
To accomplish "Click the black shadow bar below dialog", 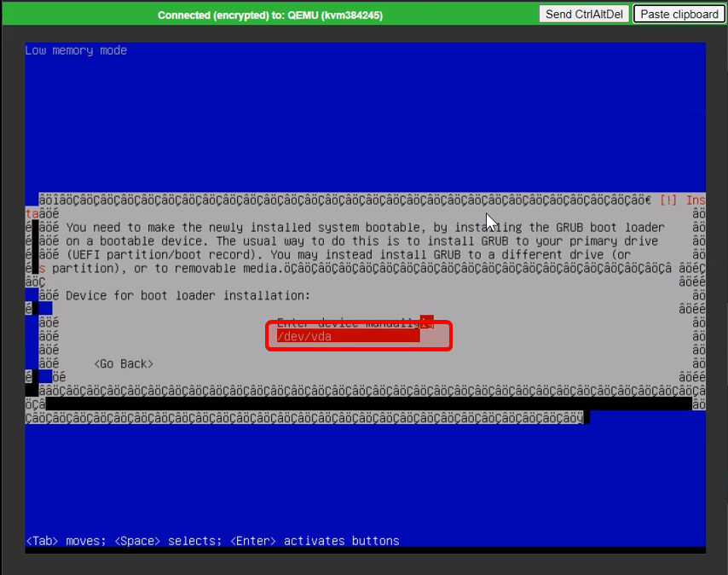I will point(367,404).
